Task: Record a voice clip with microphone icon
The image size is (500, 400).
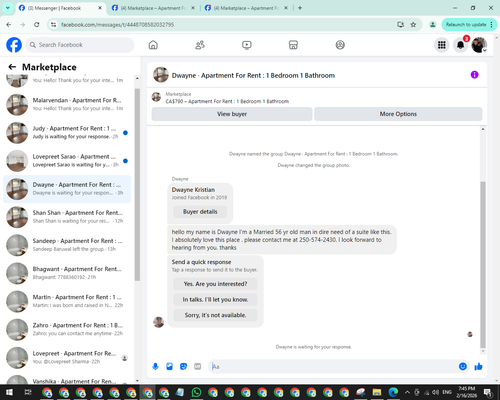Action: pyautogui.click(x=155, y=367)
